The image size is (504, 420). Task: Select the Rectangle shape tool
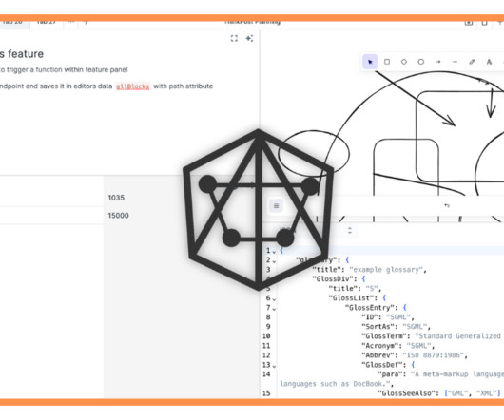387,62
